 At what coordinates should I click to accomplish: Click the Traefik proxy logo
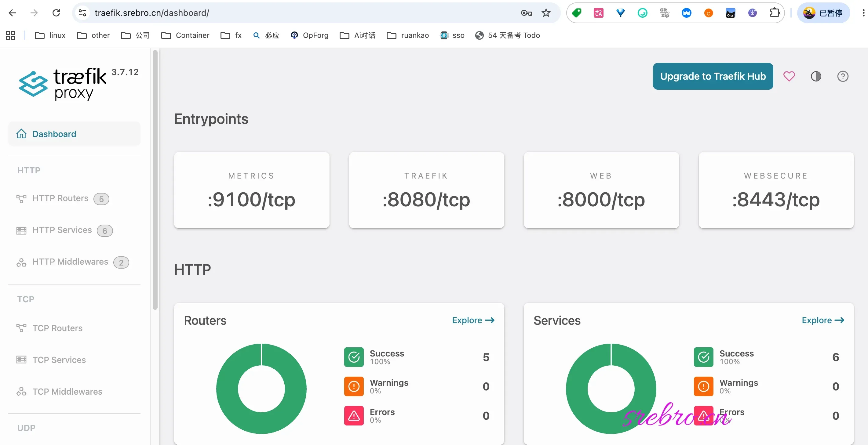point(63,84)
